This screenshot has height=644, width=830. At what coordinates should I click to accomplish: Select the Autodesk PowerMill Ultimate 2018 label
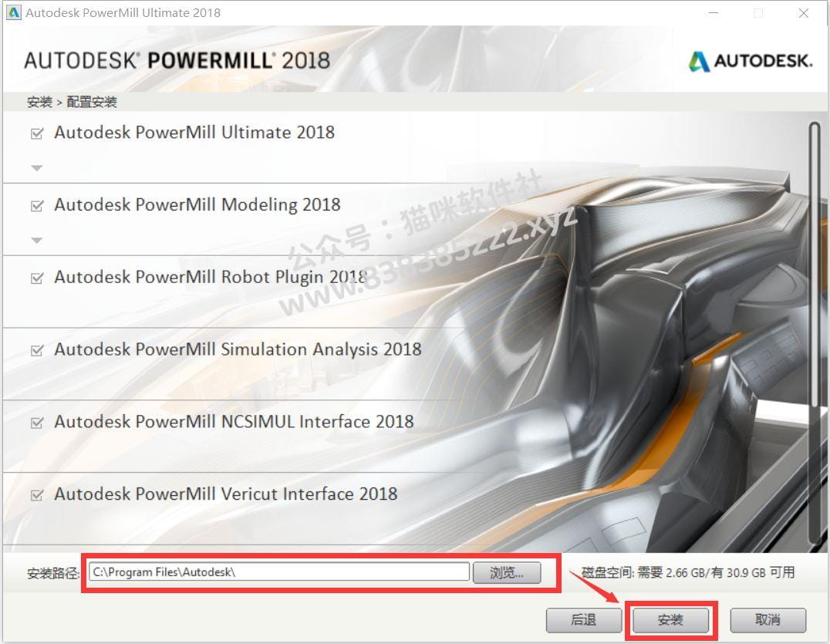[x=194, y=133]
